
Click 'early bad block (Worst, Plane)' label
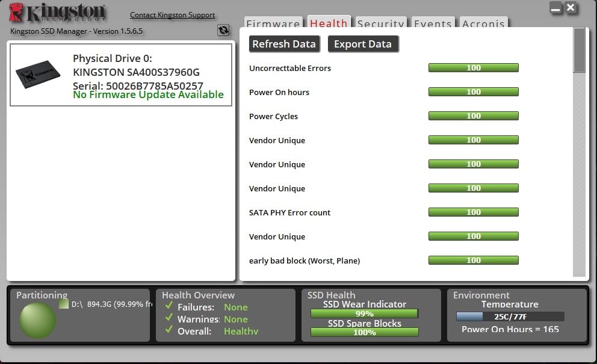coord(305,261)
